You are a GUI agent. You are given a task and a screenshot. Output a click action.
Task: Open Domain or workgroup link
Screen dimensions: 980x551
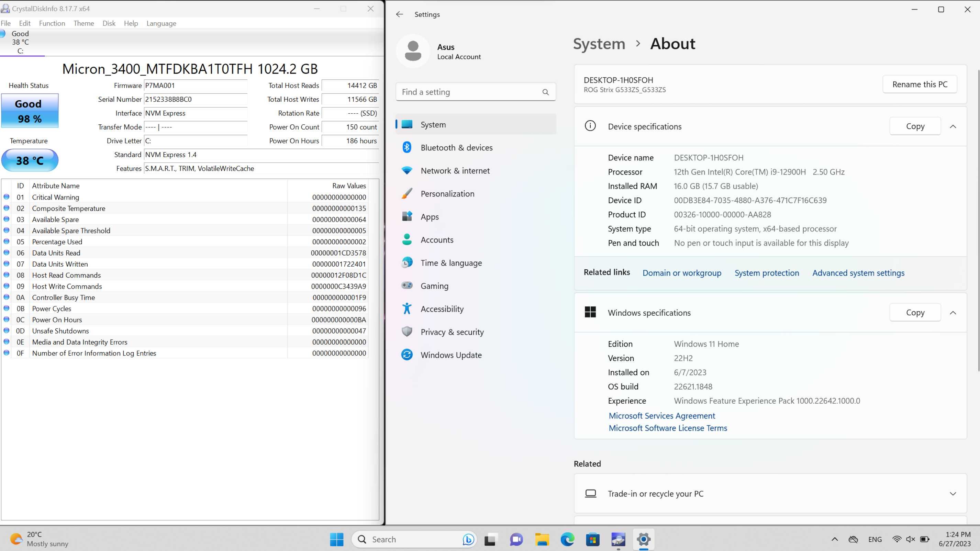coord(682,273)
